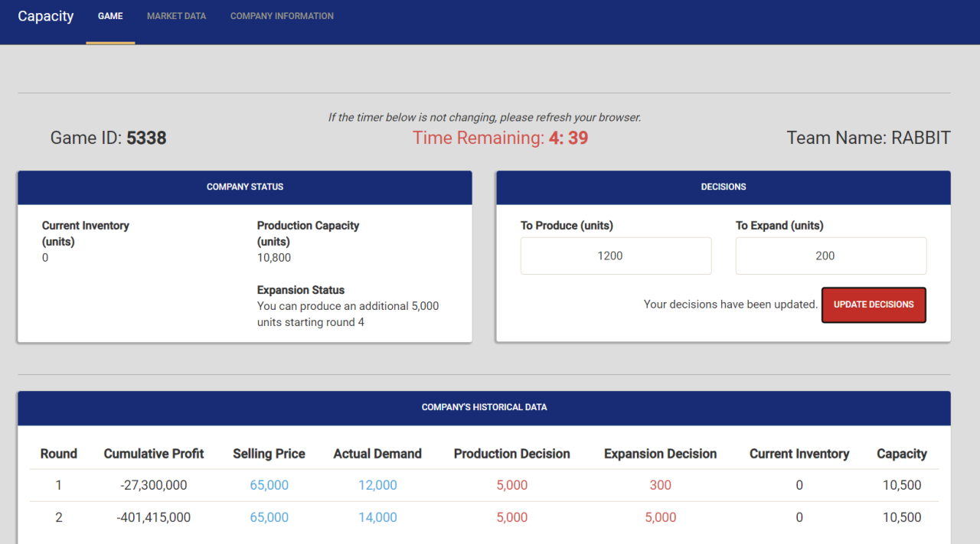
Task: Click the Cumulative Profit column header
Action: point(154,454)
